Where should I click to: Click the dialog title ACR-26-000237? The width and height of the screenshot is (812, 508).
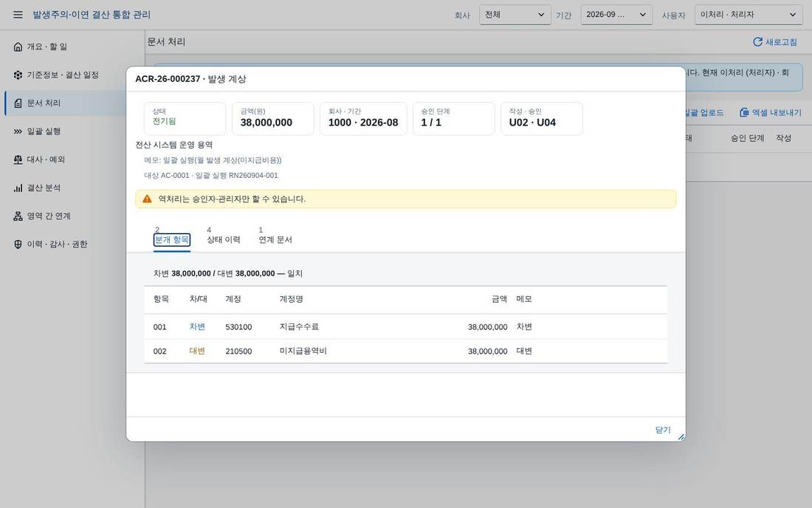point(168,79)
